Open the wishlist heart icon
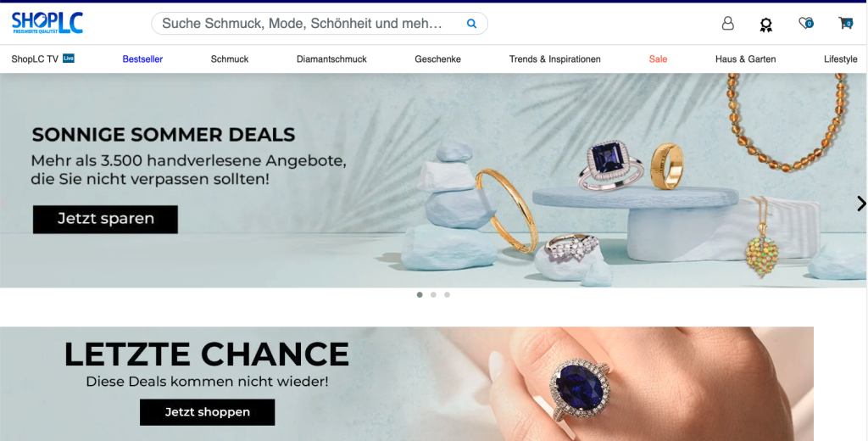Screen dimensions: 868x441 [805, 23]
